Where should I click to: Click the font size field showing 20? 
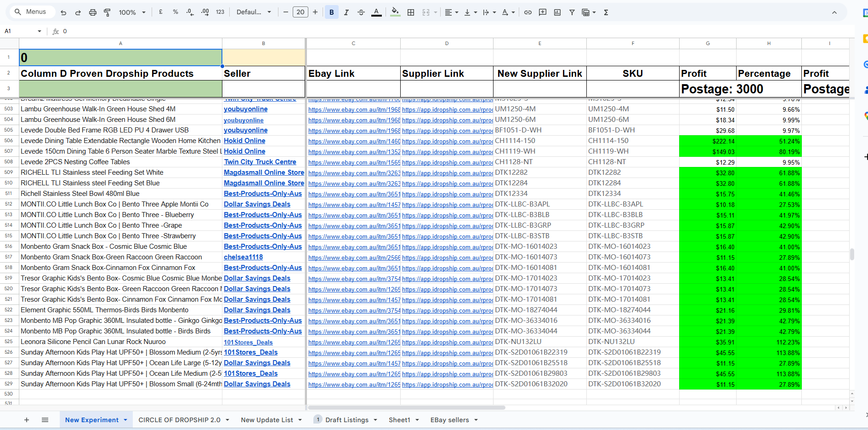click(301, 12)
